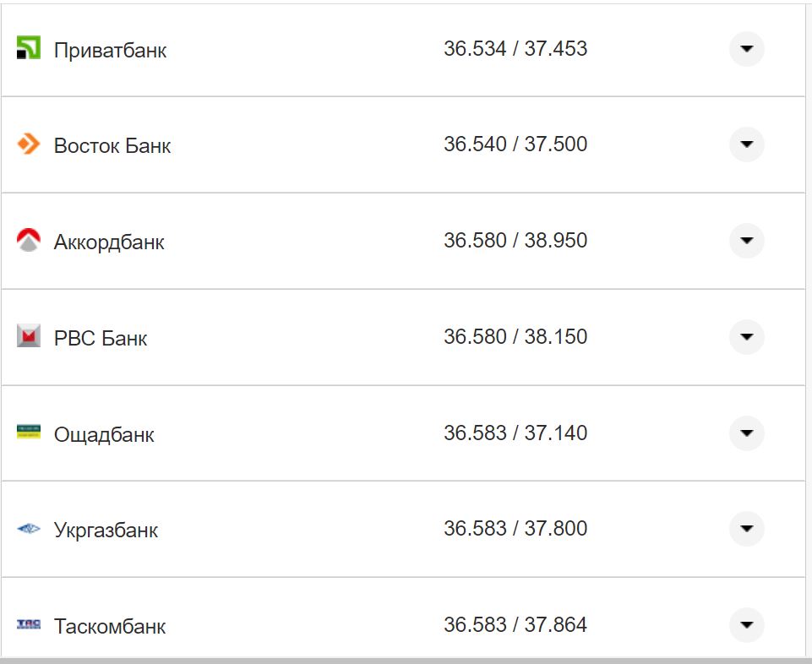
Task: Open the Приватбанк bank name link
Action: [110, 50]
